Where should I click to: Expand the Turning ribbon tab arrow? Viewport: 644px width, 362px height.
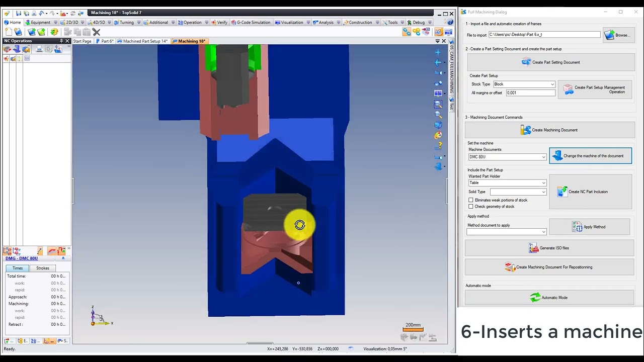click(x=139, y=22)
